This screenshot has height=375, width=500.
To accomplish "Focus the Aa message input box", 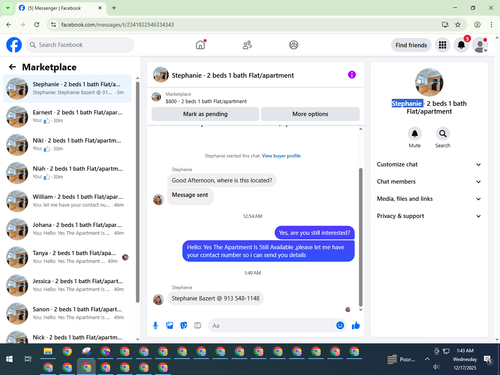I will 272,325.
